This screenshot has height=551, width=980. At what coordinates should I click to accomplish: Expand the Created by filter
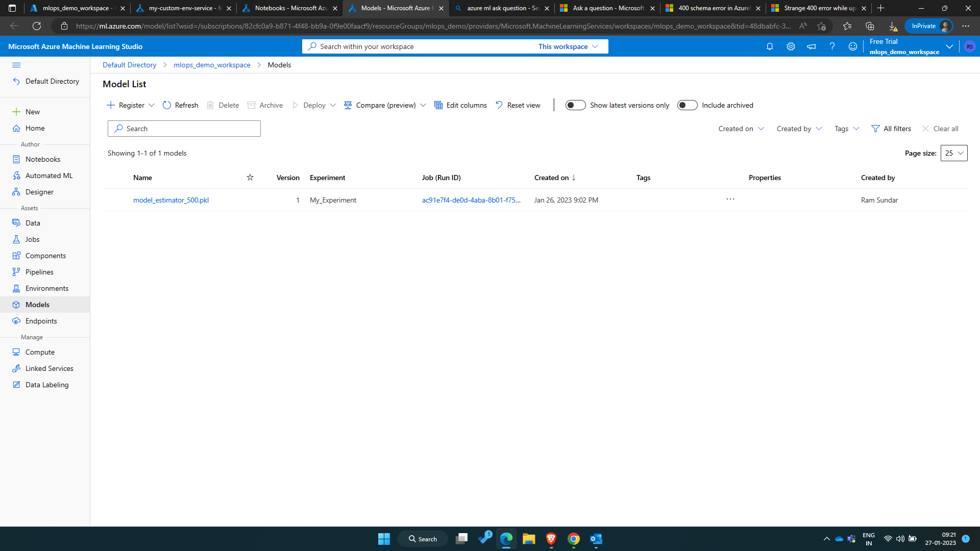(x=799, y=129)
